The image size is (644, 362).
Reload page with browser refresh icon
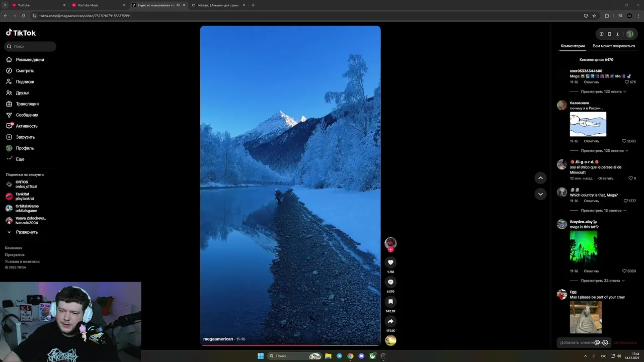point(23,16)
